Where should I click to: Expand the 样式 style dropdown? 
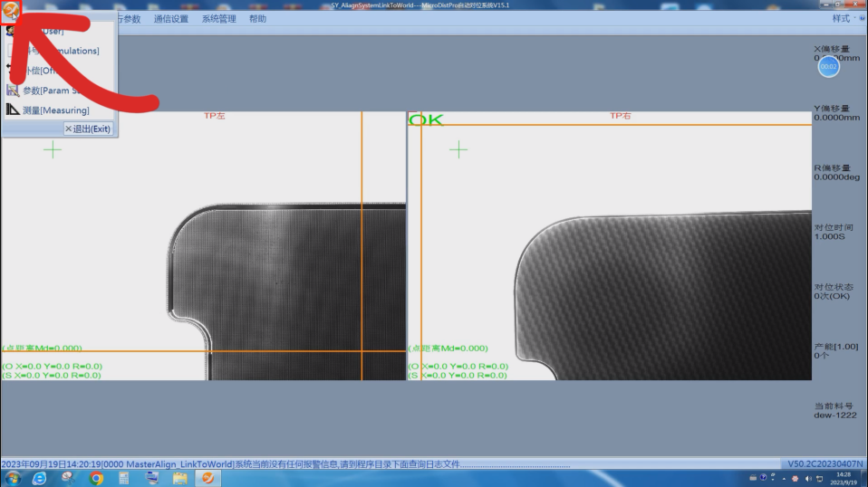[843, 19]
